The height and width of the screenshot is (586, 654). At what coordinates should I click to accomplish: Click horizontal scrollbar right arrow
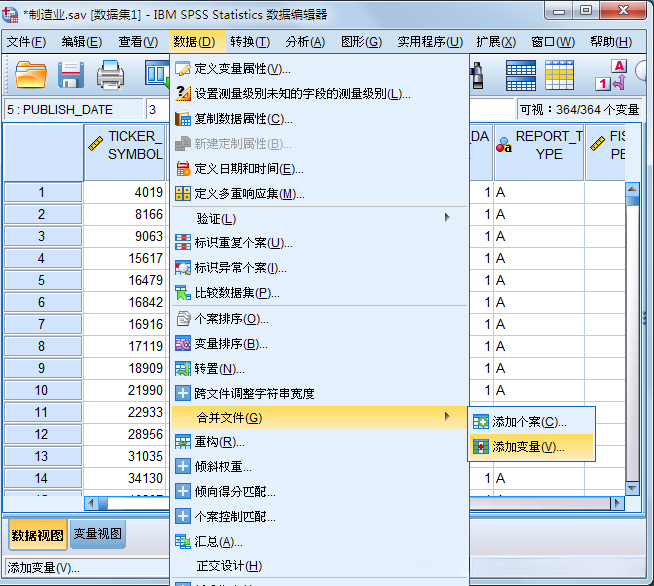click(618, 503)
